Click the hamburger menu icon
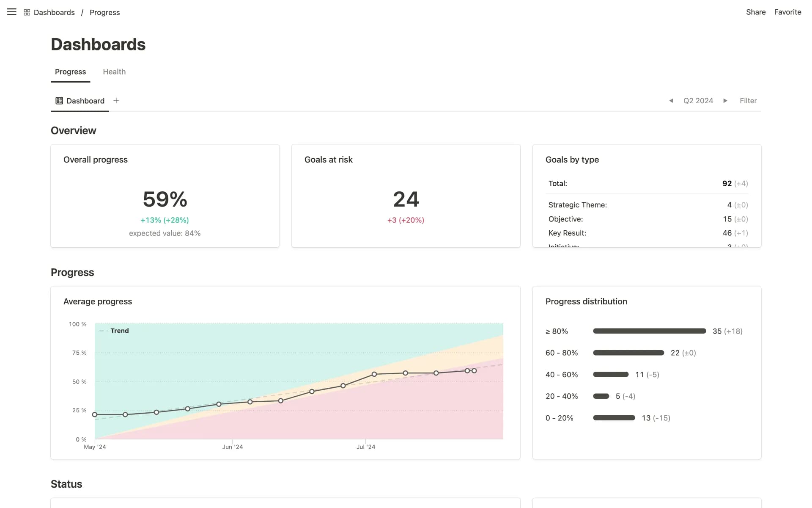Screen dimensions: 812x508 [x=12, y=12]
